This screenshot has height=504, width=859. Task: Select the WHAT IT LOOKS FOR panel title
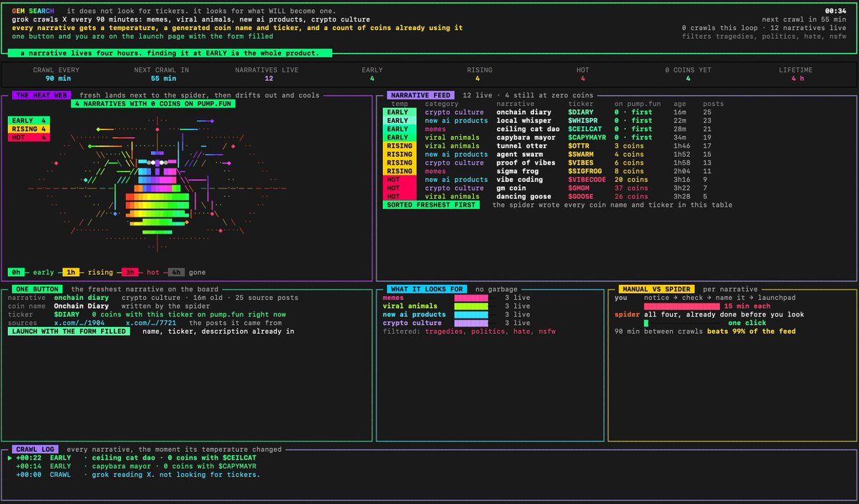[x=427, y=289]
